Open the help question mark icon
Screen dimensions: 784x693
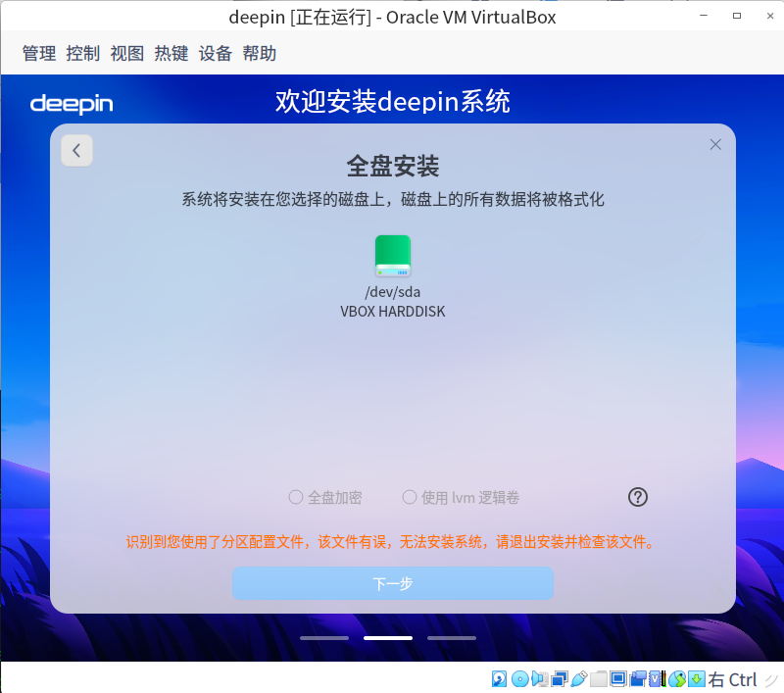[637, 497]
